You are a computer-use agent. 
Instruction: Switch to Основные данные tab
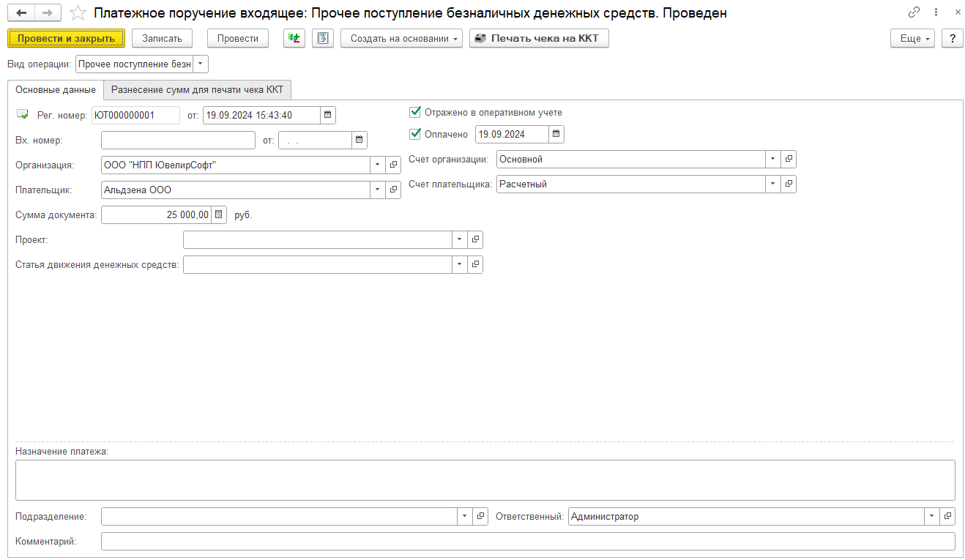[x=56, y=90]
